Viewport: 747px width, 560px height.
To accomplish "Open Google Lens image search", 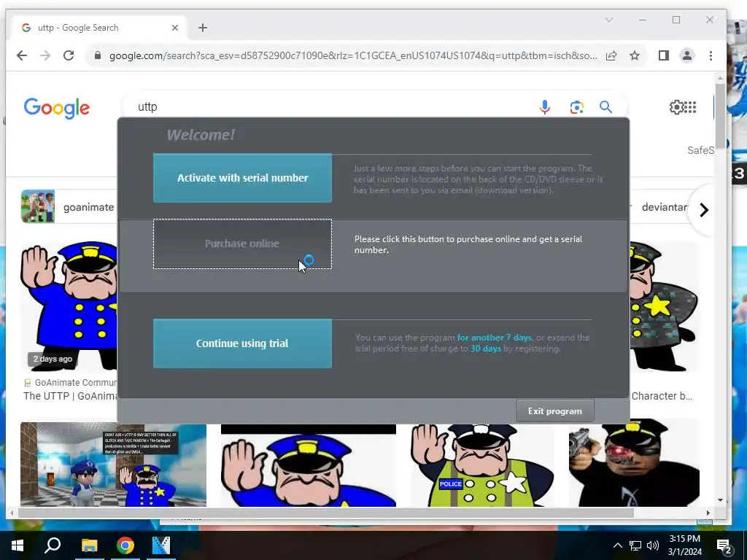I will pos(576,107).
